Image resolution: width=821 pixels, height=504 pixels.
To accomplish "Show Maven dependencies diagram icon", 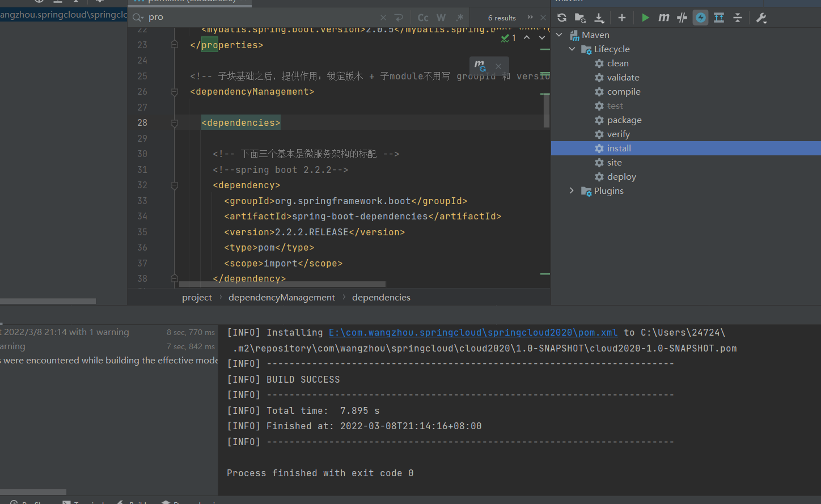I will pos(719,18).
